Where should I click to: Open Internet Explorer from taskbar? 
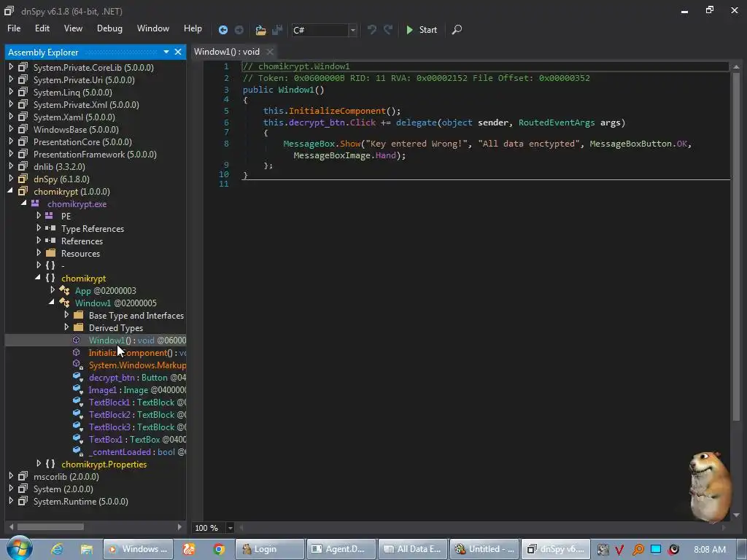[57, 549]
